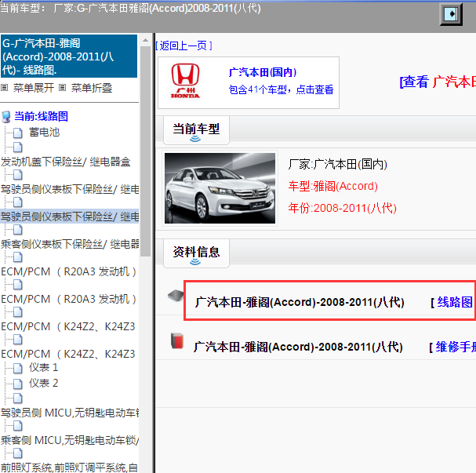Select the 当前车型 tab
Image resolution: width=476 pixels, height=473 pixels.
point(196,130)
